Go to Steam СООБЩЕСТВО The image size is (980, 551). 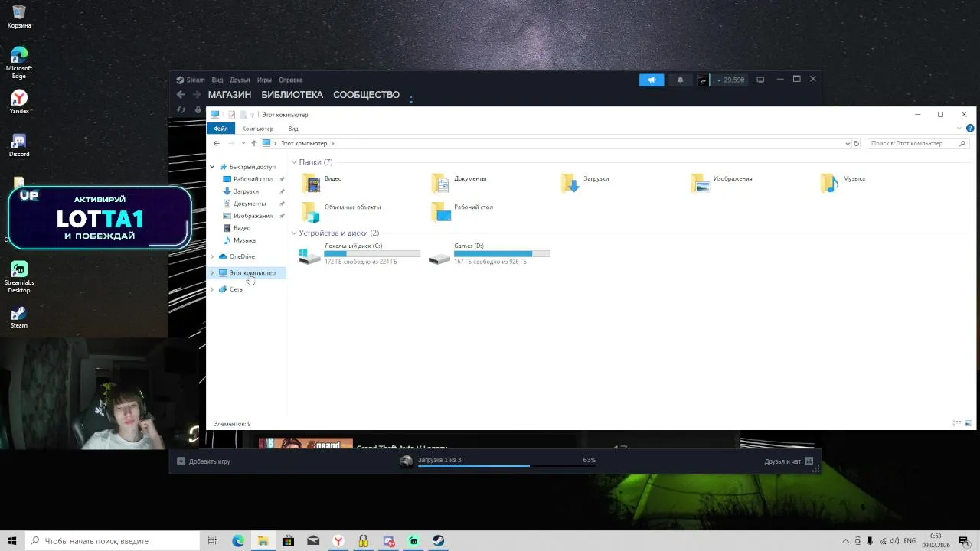point(366,95)
